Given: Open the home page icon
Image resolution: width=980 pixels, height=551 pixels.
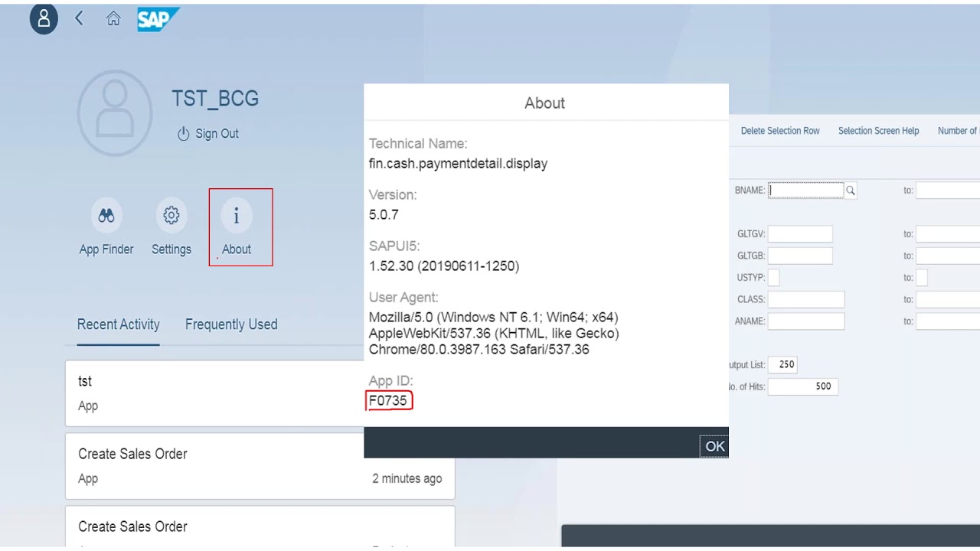Looking at the screenshot, I should click(x=113, y=19).
